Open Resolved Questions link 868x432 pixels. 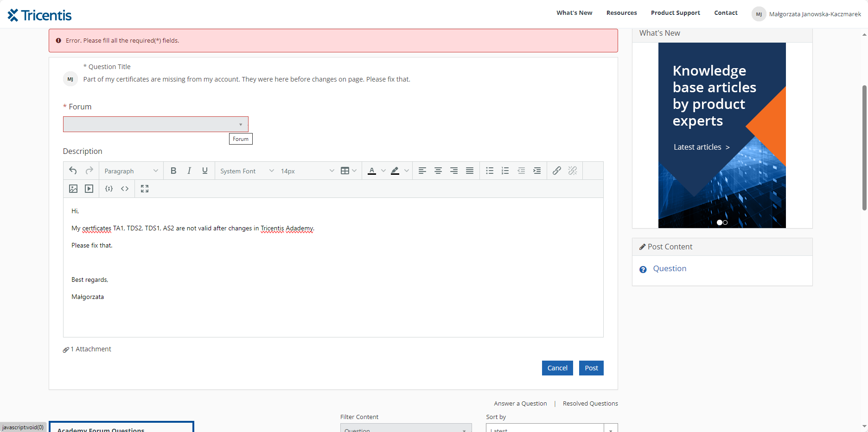click(590, 404)
